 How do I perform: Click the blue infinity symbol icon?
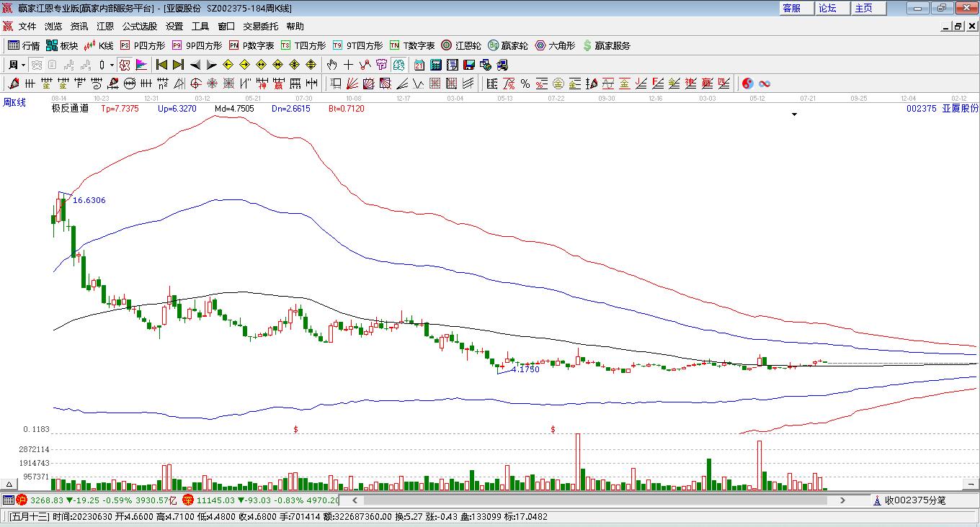tap(765, 84)
